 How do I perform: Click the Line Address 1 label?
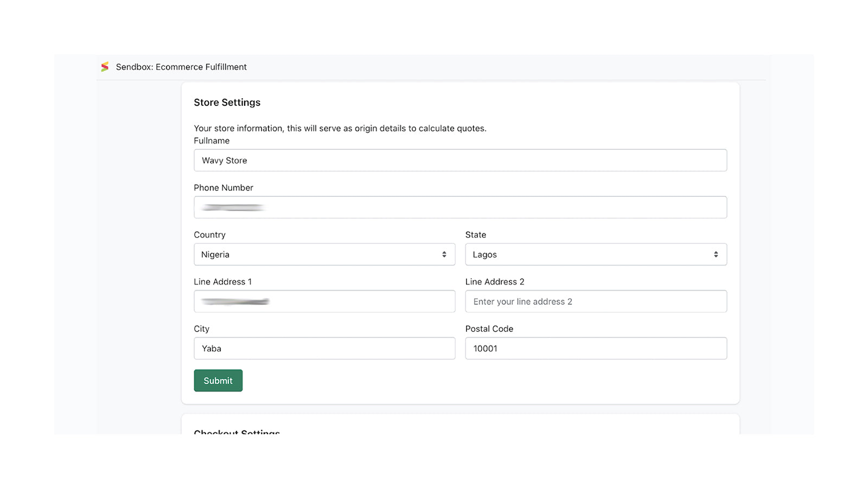[x=222, y=282]
